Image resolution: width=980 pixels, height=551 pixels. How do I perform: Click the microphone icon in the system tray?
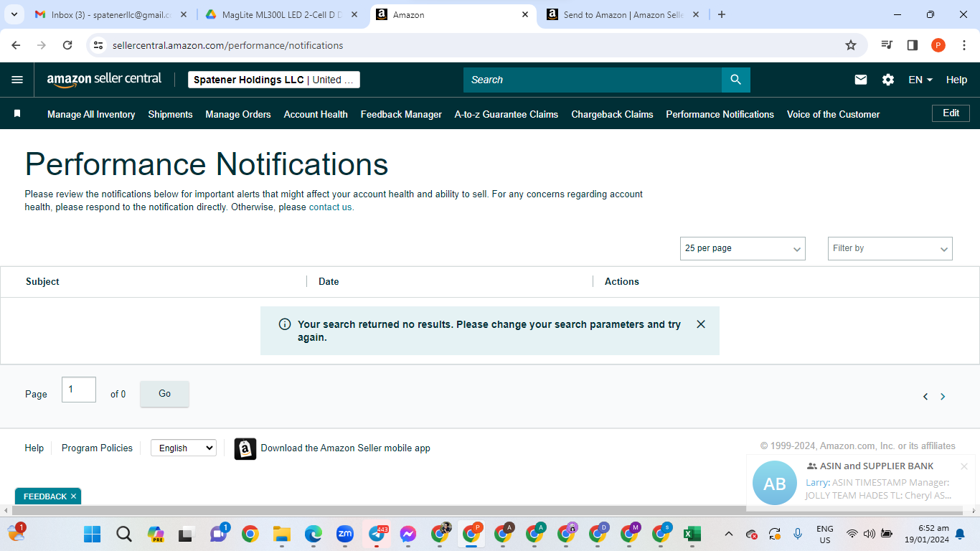click(798, 534)
